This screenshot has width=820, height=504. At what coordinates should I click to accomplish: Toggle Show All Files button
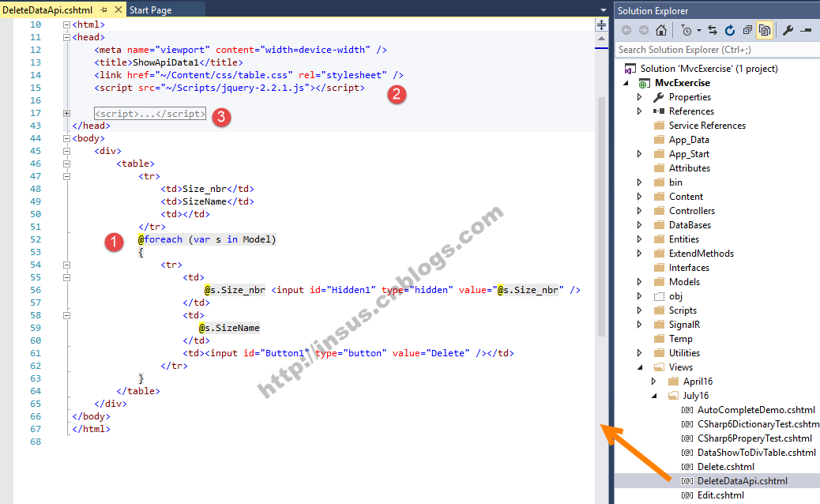765,30
